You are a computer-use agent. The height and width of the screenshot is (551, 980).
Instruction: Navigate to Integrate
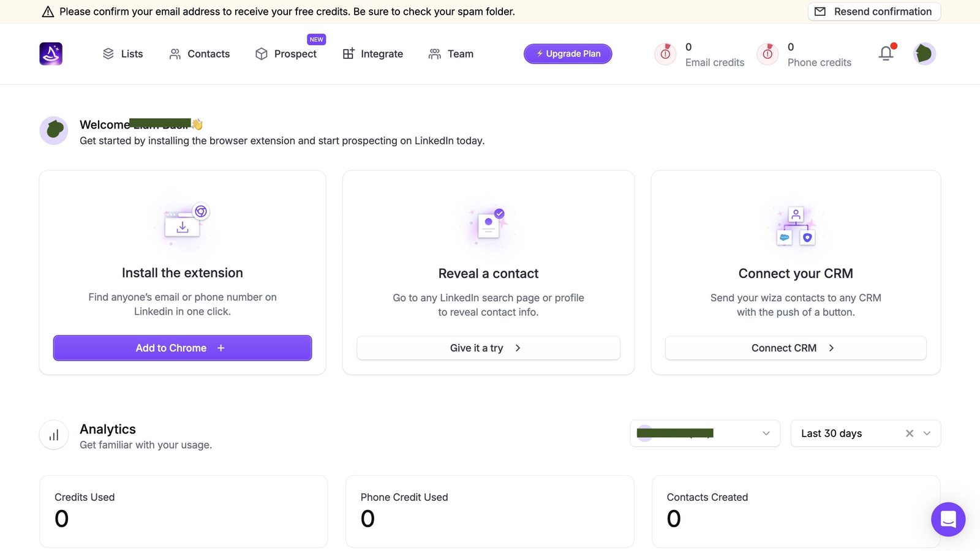pos(372,54)
